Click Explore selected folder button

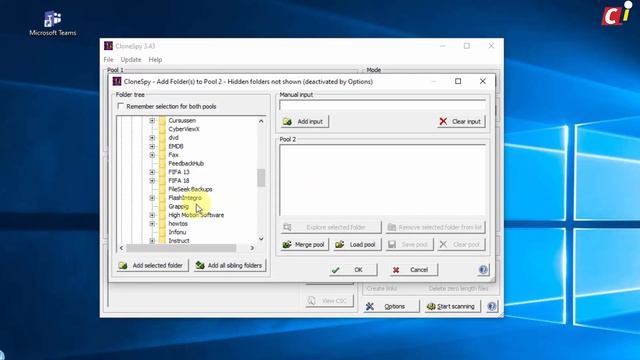[331, 227]
